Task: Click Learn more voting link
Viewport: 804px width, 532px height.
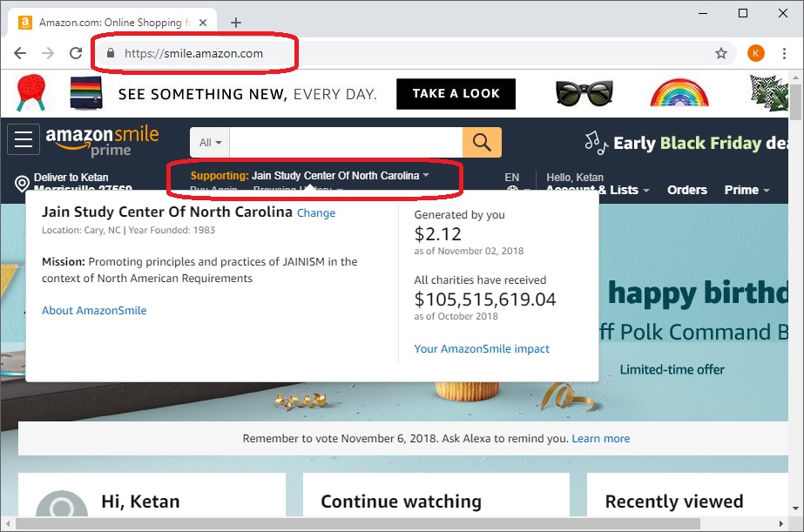Action: point(600,439)
